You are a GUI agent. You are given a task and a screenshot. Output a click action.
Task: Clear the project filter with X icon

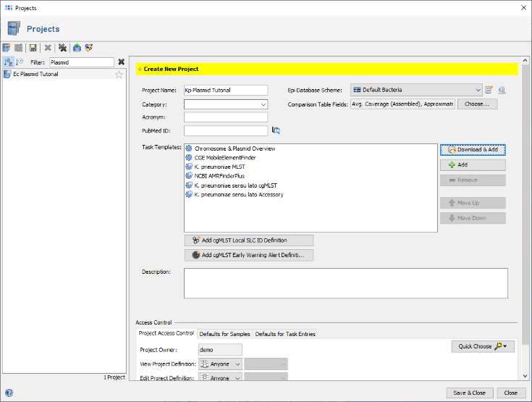tap(121, 62)
